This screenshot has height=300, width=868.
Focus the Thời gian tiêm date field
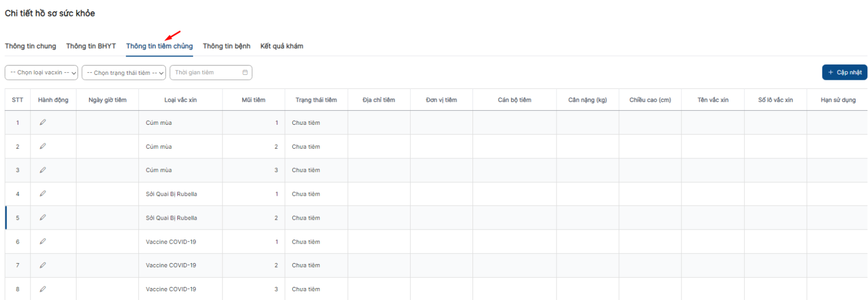point(211,73)
